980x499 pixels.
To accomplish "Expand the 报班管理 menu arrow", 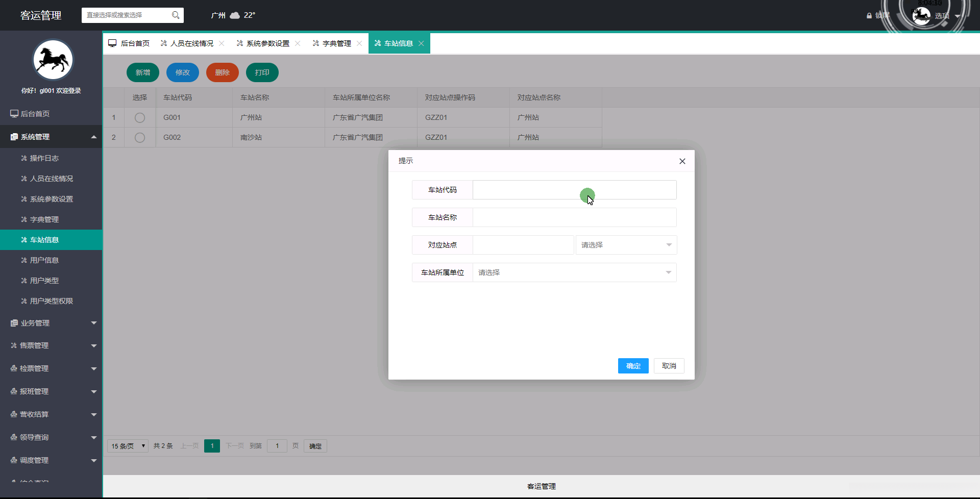I will click(x=94, y=392).
